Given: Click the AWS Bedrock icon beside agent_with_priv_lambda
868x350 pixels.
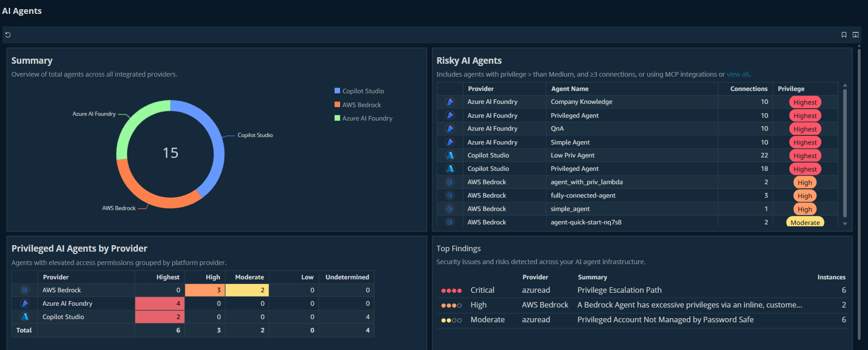Looking at the screenshot, I should tap(450, 182).
